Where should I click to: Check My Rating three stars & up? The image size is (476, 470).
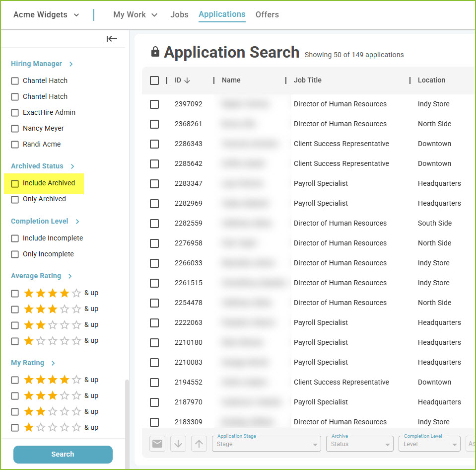[x=15, y=396]
